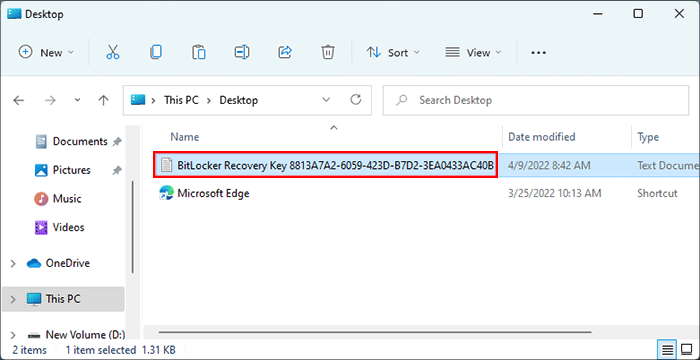Click the Delete trash can icon

pos(328,52)
